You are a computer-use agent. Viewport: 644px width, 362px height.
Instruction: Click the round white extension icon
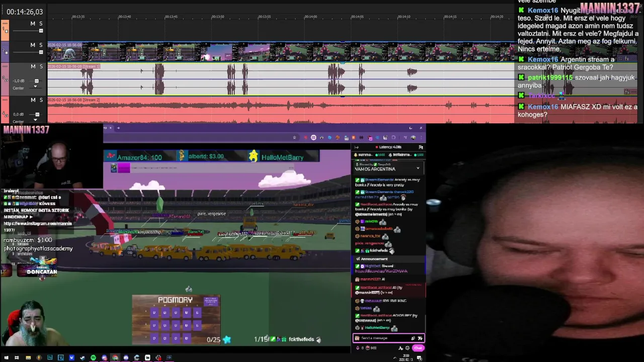click(x=313, y=138)
